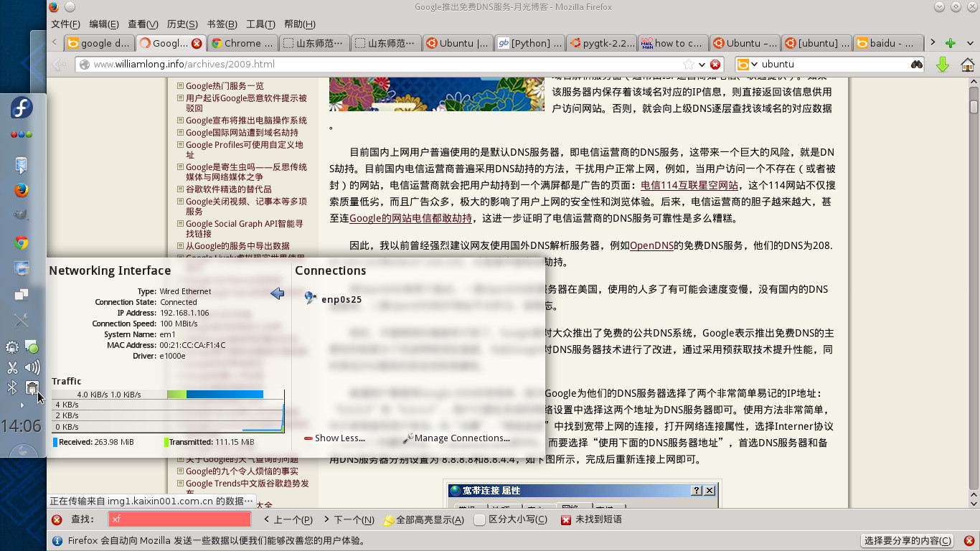The image size is (980, 551).
Task: Close the find bar
Action: (57, 519)
